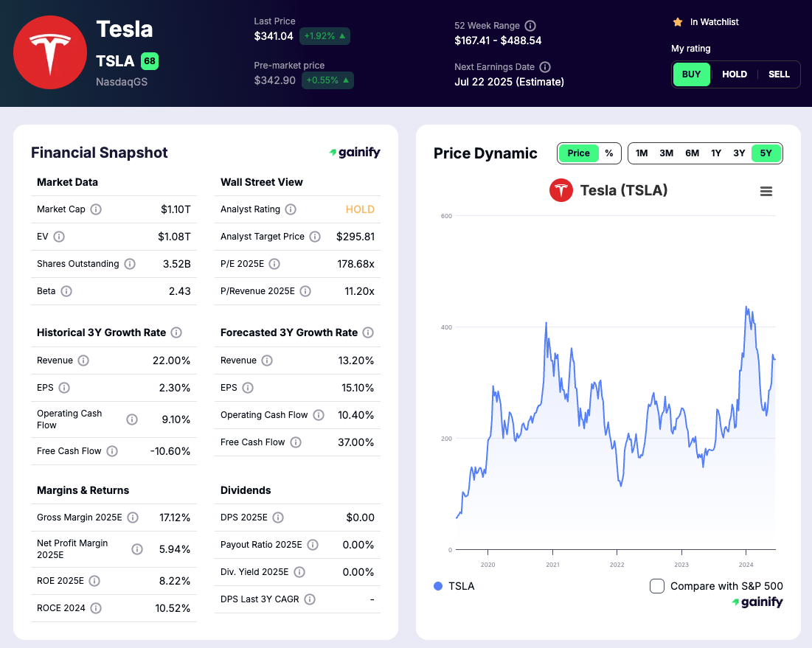This screenshot has width=812, height=648.
Task: Open the chart hamburger menu
Action: 766,192
